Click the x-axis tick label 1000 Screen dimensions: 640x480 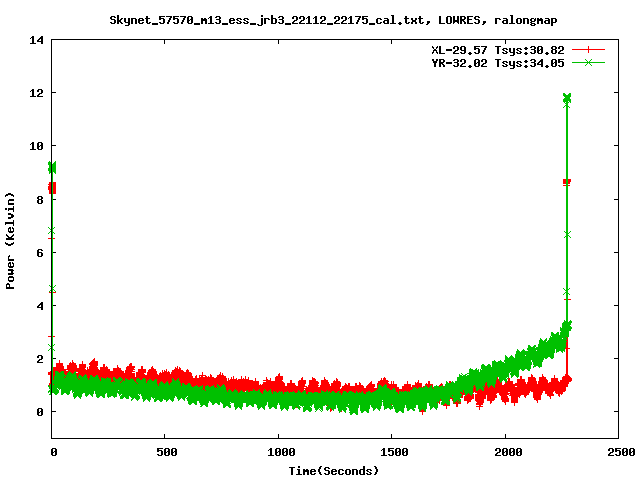click(x=281, y=452)
